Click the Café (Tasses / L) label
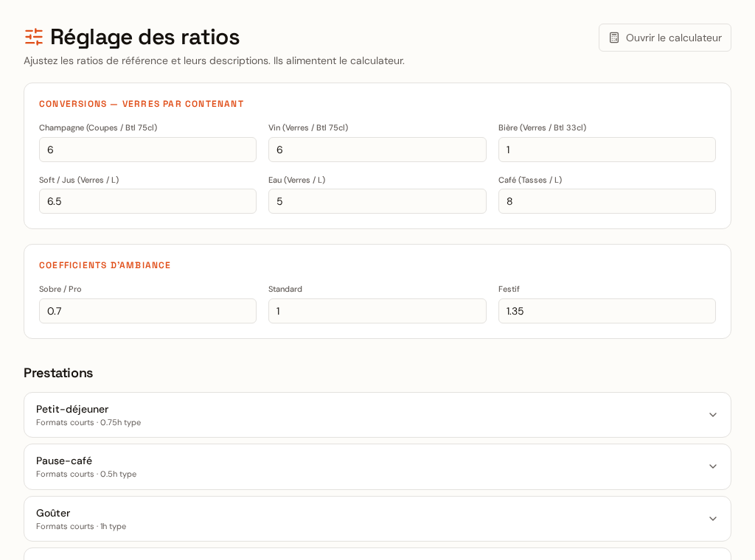The width and height of the screenshot is (755, 560). [x=530, y=180]
